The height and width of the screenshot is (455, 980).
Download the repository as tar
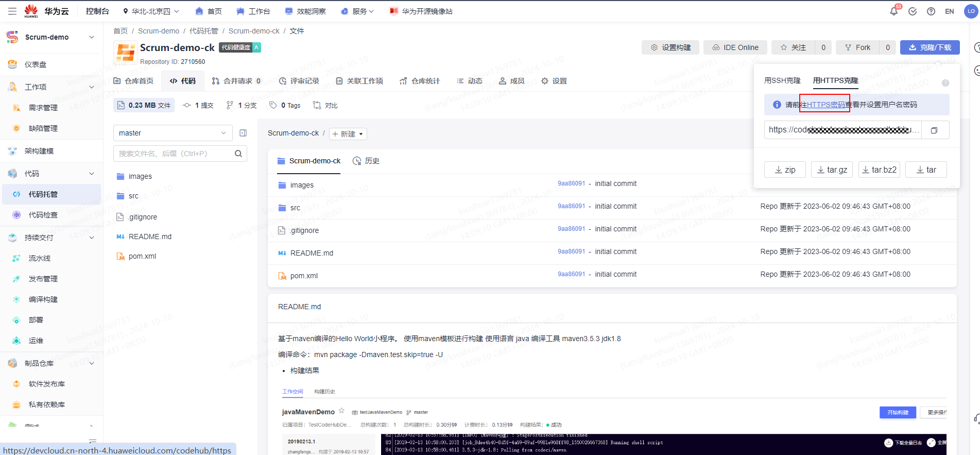926,170
